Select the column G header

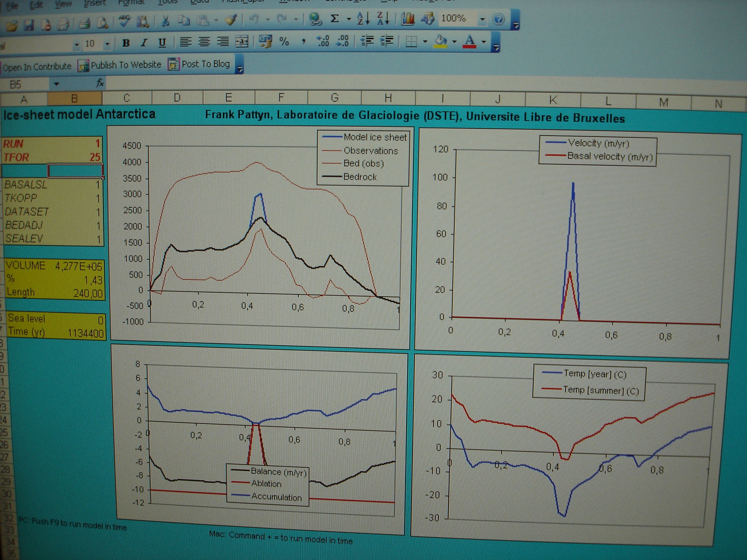pos(334,98)
